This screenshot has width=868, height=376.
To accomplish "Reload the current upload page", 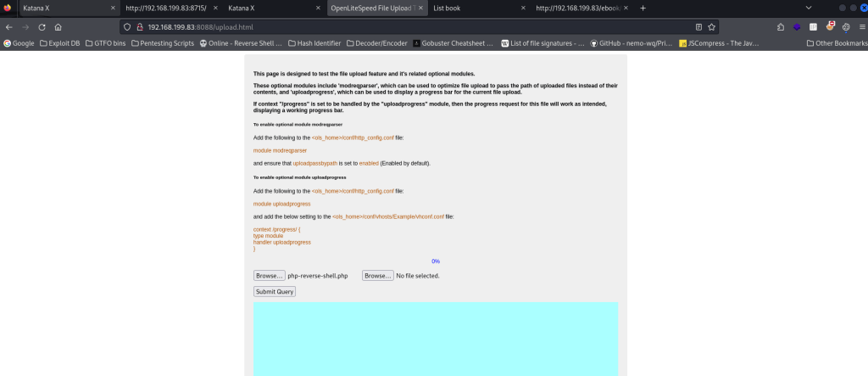I will (x=41, y=26).
